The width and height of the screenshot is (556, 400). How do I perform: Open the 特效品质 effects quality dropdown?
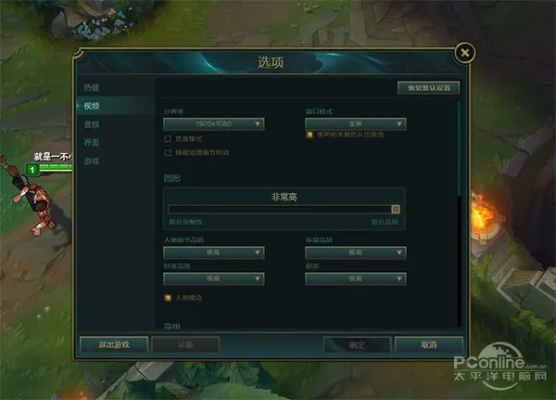pos(214,279)
